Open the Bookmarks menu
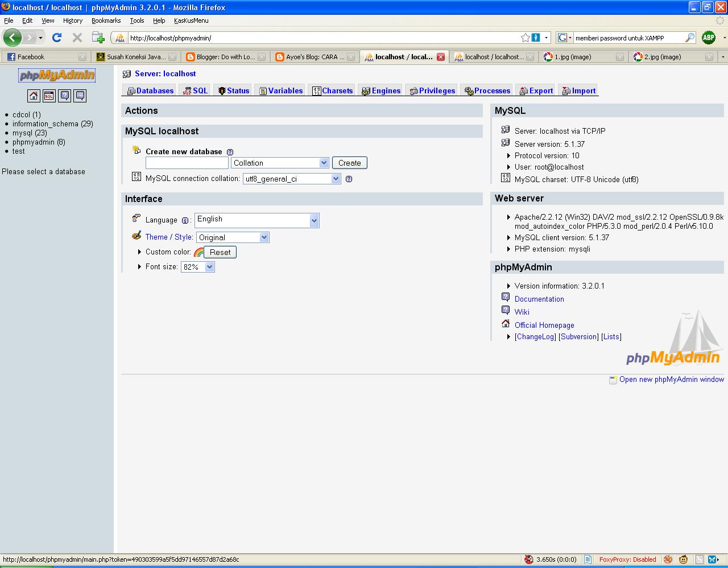The height and width of the screenshot is (568, 728). coord(106,20)
